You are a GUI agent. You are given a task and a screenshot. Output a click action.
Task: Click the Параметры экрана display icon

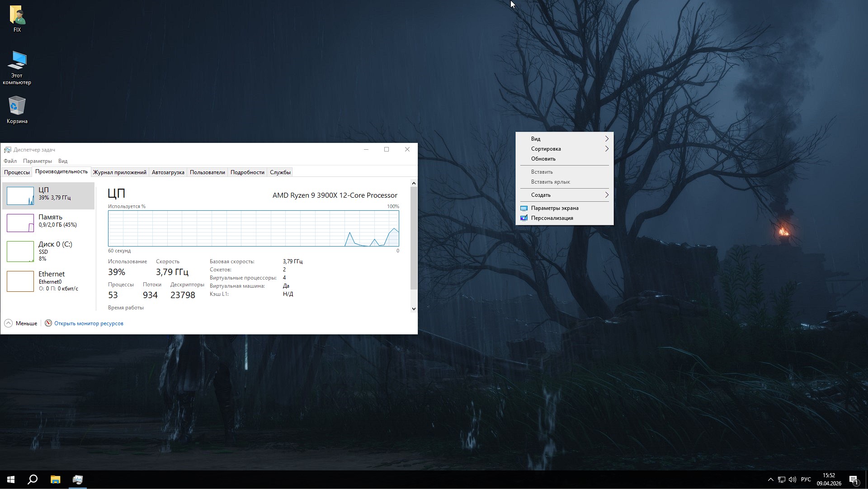tap(524, 208)
